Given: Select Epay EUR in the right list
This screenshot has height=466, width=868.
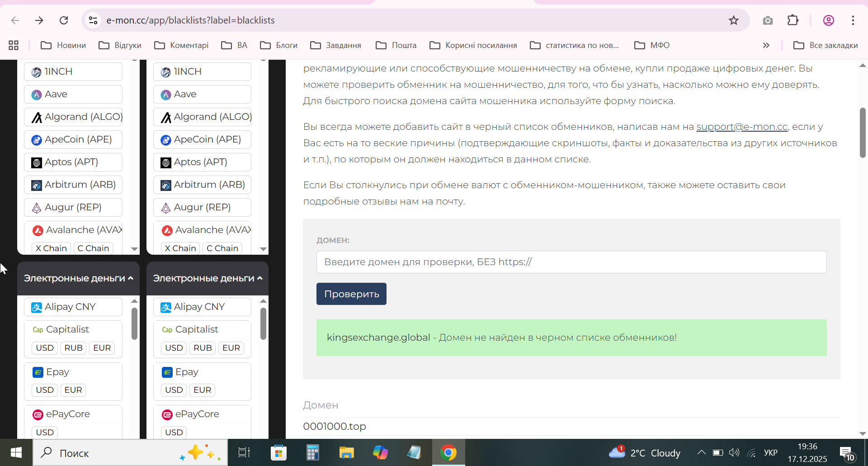Looking at the screenshot, I should (x=203, y=390).
